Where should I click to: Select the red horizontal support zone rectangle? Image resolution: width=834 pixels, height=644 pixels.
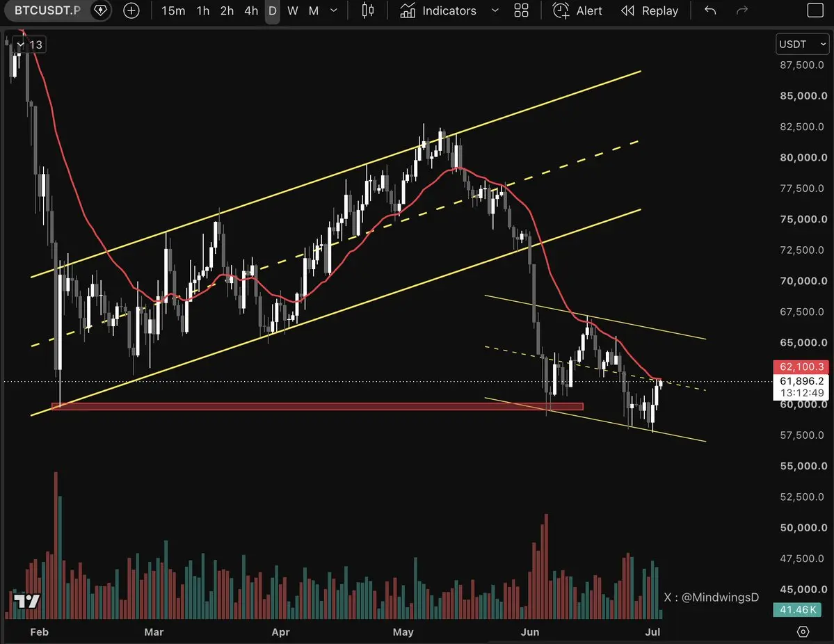pyautogui.click(x=317, y=406)
